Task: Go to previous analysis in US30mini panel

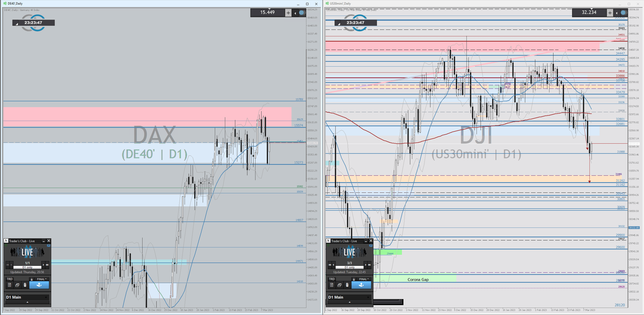Action: tap(334, 265)
